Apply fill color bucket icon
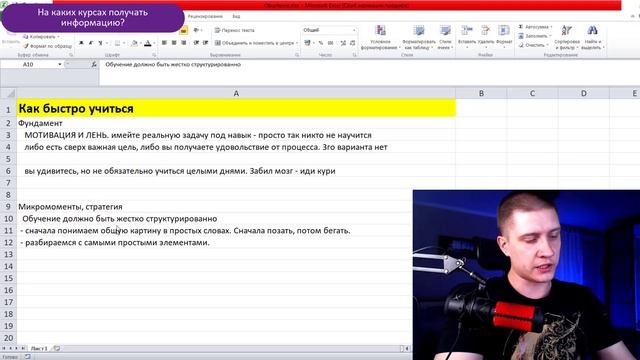This screenshot has height=360, width=640. [x=134, y=43]
